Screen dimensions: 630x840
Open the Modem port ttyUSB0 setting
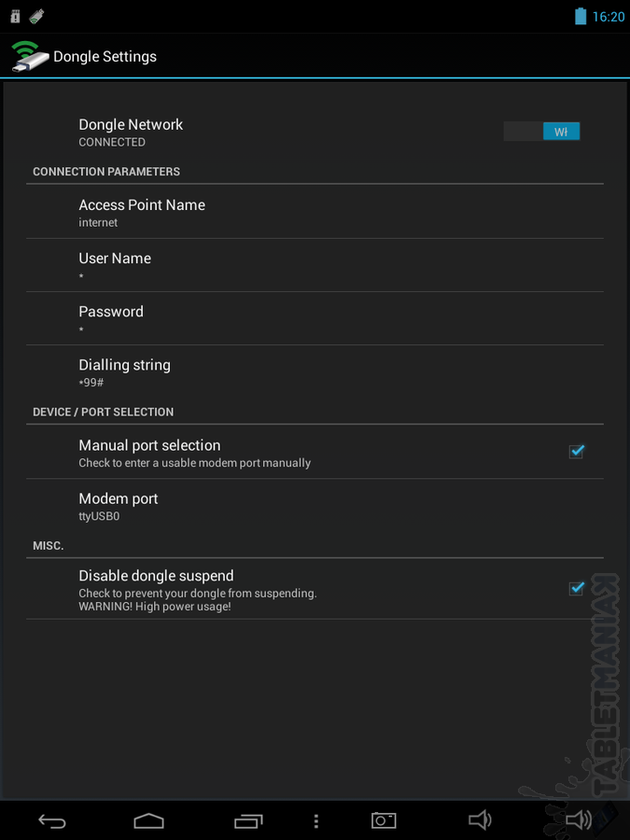pos(315,506)
